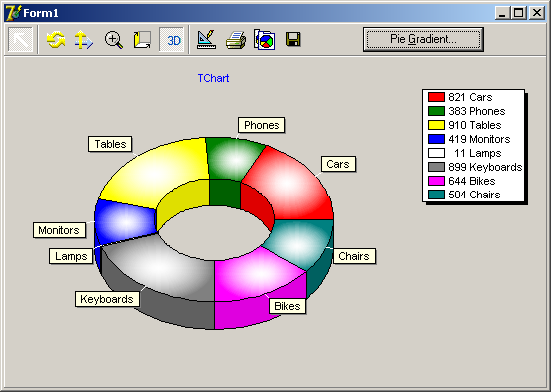Copy chart to clipboard icon
The width and height of the screenshot is (551, 392).
264,40
